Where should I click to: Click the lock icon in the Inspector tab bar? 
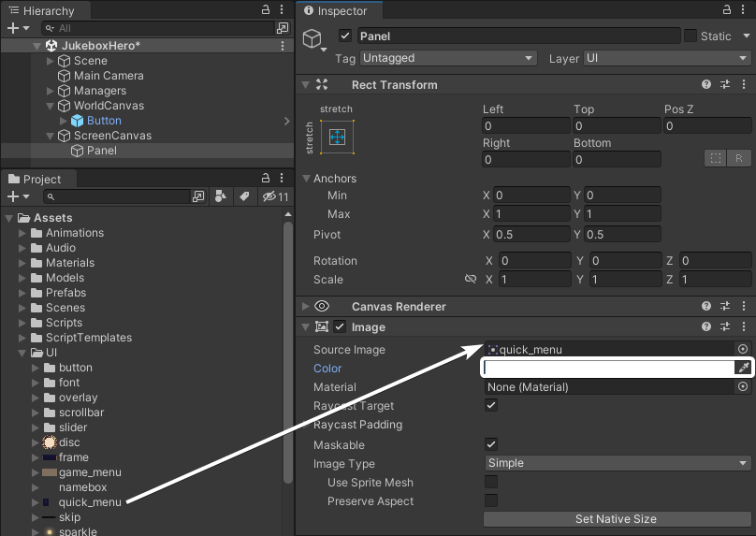pos(727,9)
